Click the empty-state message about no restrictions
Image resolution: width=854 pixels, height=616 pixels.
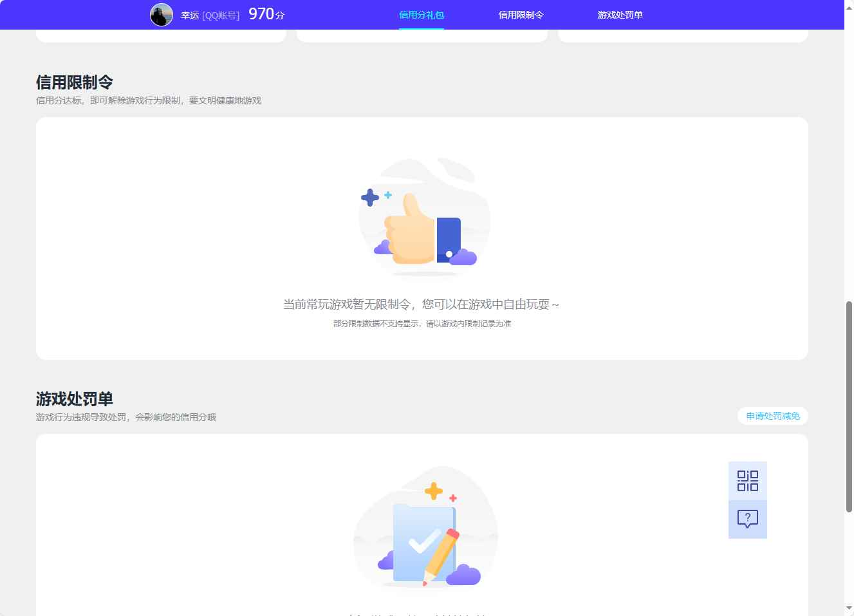click(423, 303)
